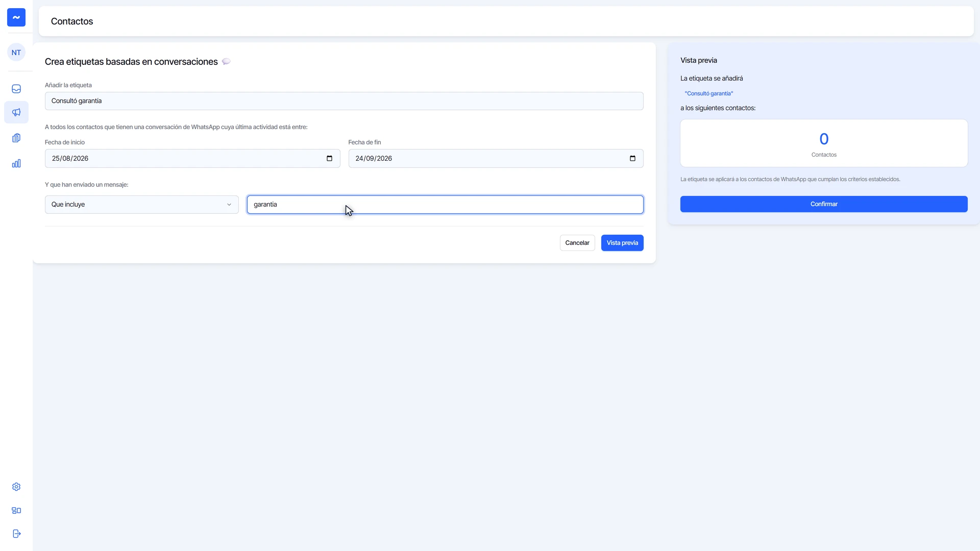Image resolution: width=980 pixels, height=551 pixels.
Task: Open the megaphone campaigns icon
Action: [x=16, y=112]
